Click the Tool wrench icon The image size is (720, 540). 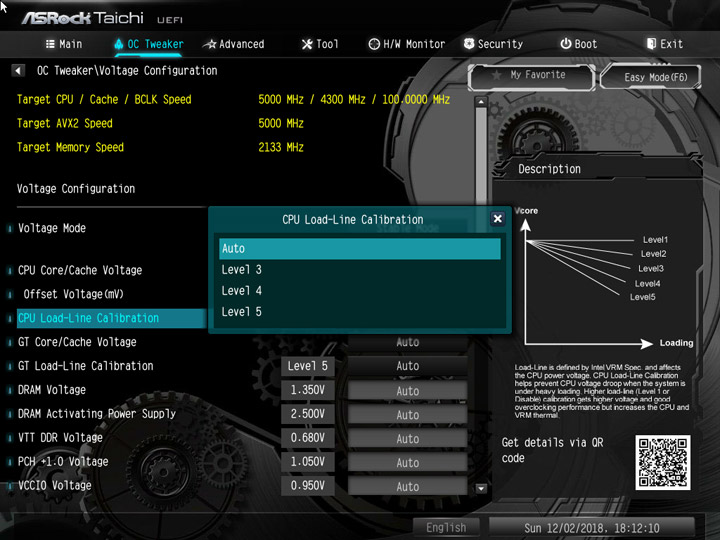[307, 44]
